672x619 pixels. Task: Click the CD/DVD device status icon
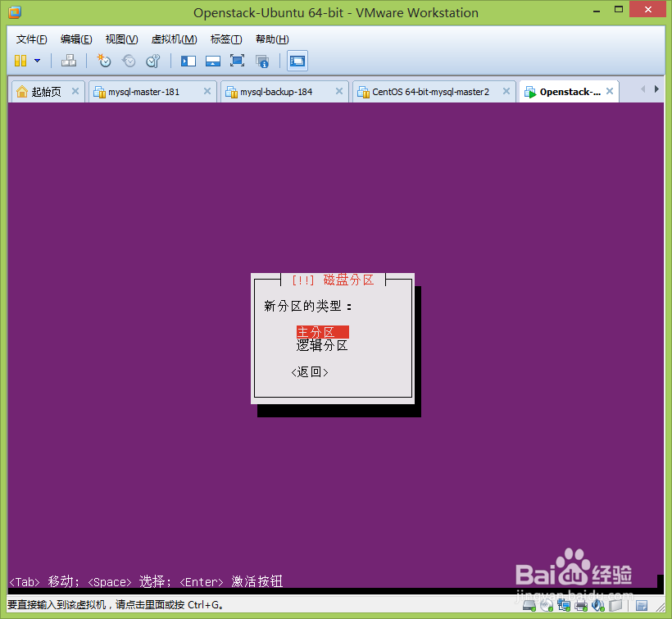coord(545,607)
